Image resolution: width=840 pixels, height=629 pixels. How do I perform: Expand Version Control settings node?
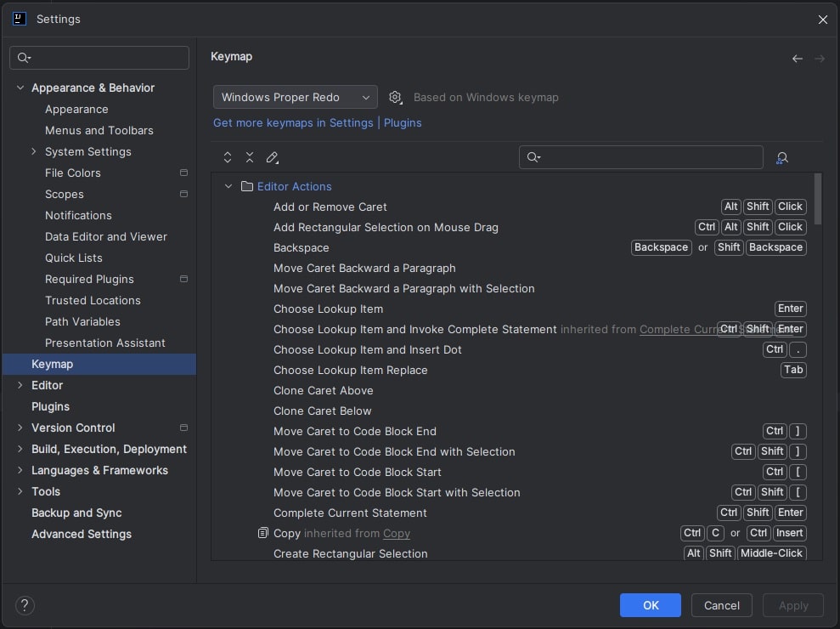20,428
